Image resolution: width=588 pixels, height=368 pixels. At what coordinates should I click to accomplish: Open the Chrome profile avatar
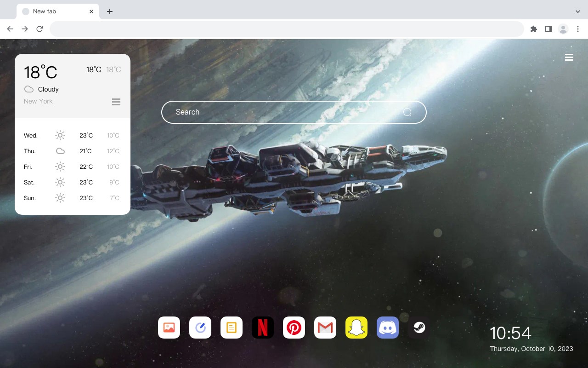[563, 29]
